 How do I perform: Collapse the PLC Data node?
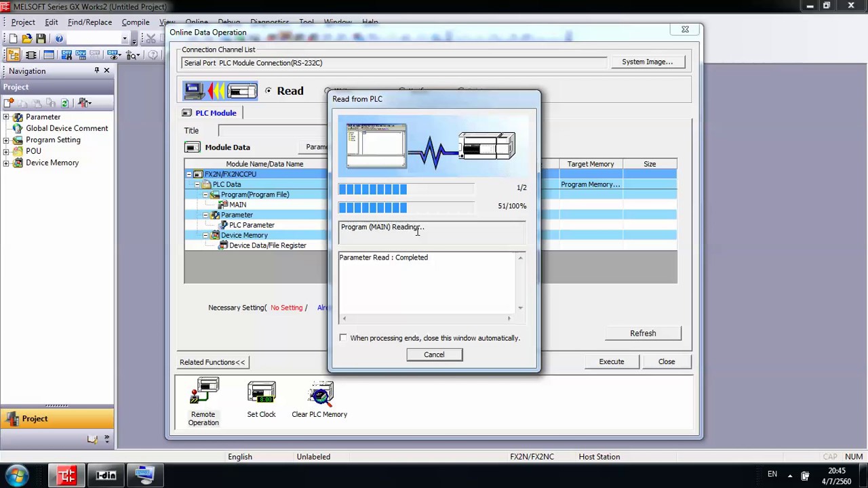point(197,184)
